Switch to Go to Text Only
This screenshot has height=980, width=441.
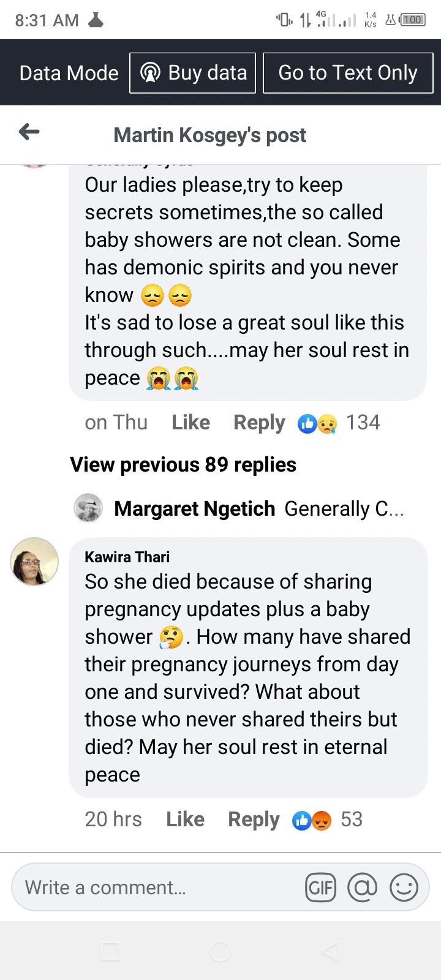348,73
